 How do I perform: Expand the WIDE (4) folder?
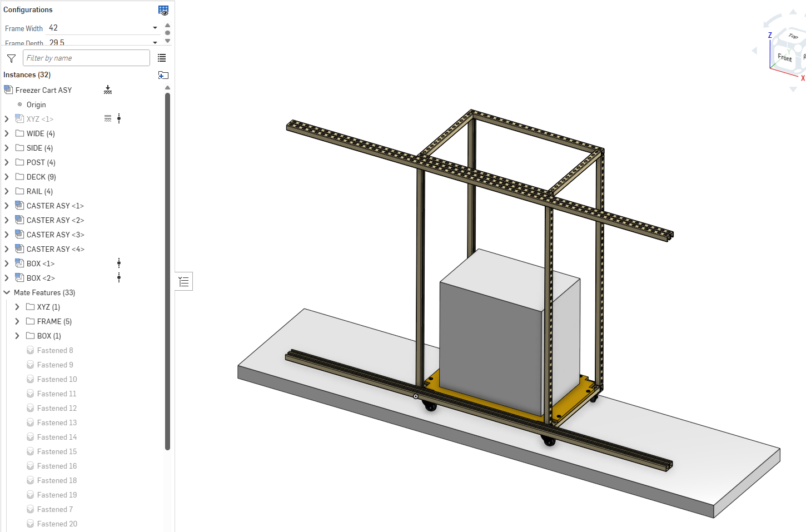[x=7, y=133]
